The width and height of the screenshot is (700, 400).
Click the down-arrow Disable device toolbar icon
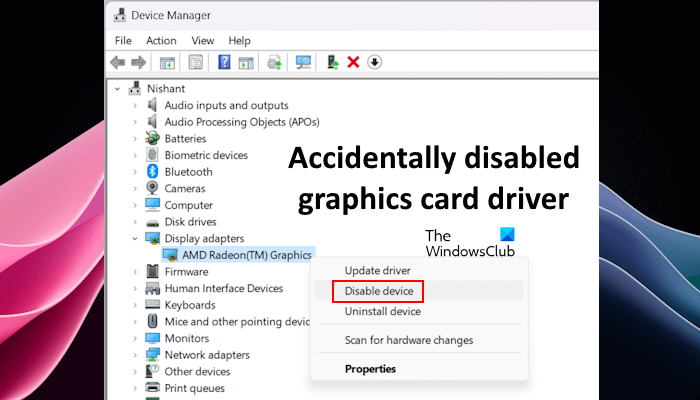375,62
